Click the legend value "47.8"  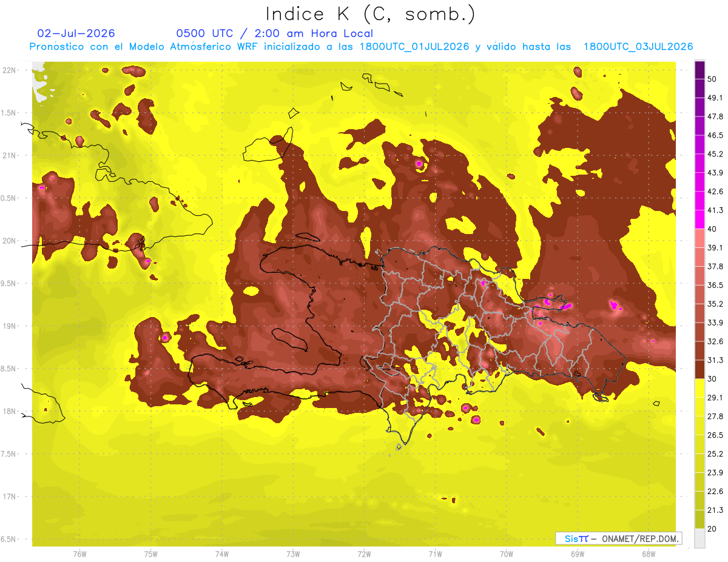point(715,117)
